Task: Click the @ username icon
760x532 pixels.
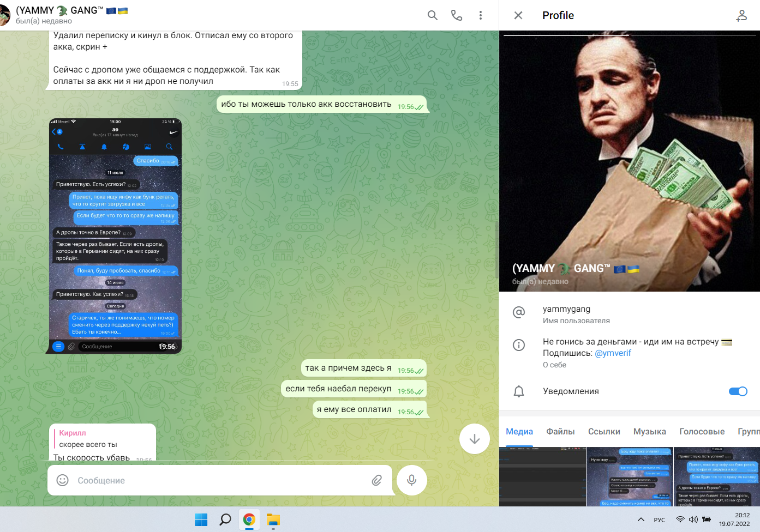Action: coord(519,312)
